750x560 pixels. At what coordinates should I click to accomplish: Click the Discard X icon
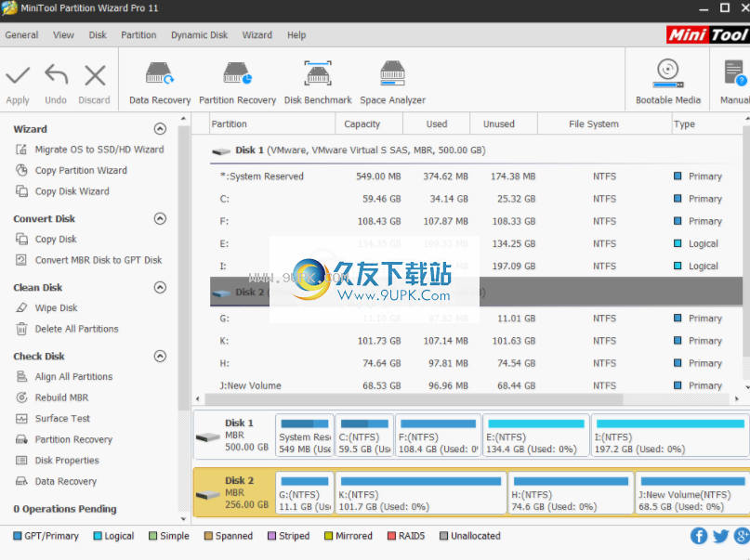(95, 75)
